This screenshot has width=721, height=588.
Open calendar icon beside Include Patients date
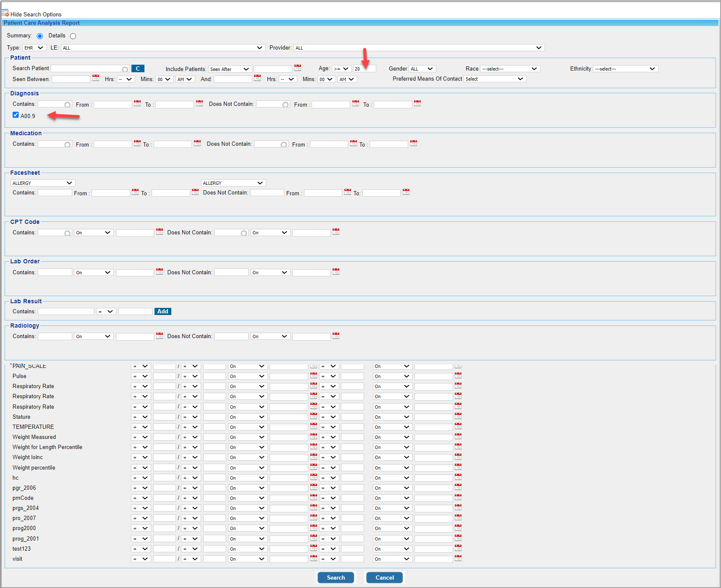[298, 68]
